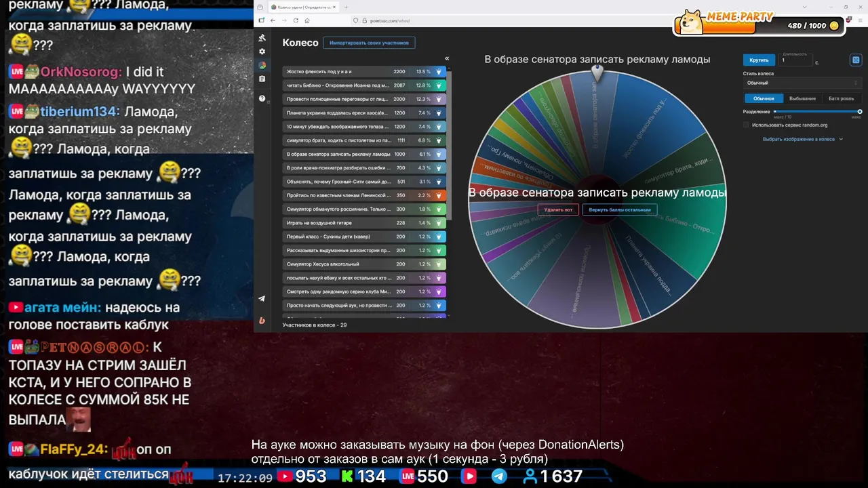Click lot В образе сенатора записать in list
Image resolution: width=868 pixels, height=488 pixels.
338,154
